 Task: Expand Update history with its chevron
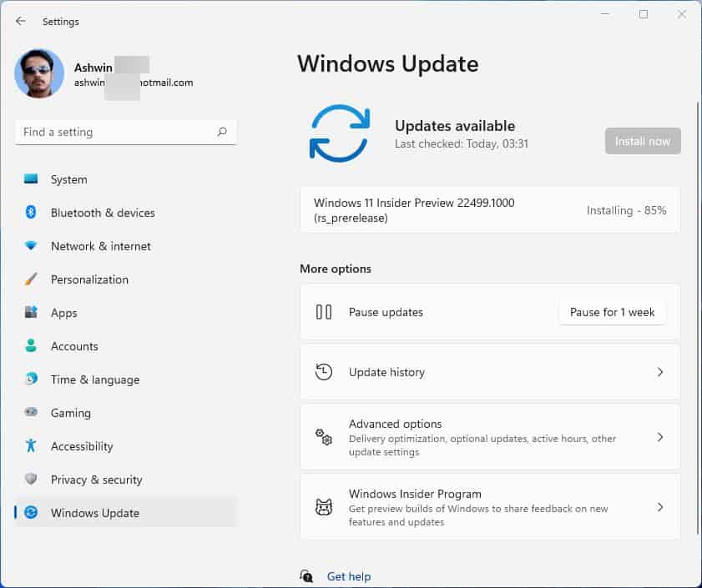[660, 372]
